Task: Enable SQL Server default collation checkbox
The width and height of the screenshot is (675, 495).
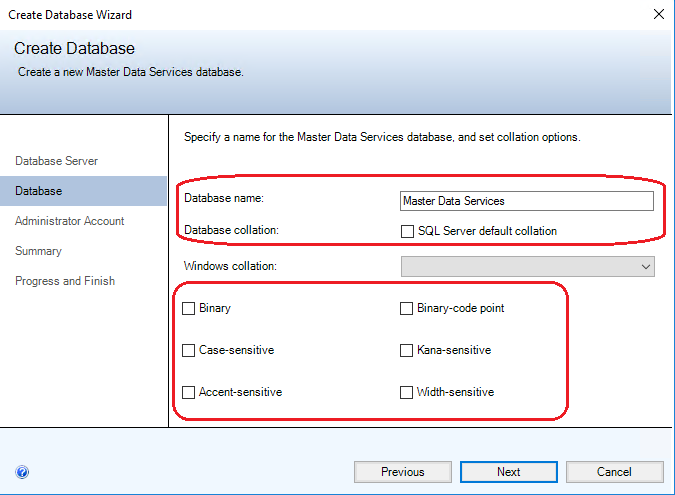Action: point(407,231)
